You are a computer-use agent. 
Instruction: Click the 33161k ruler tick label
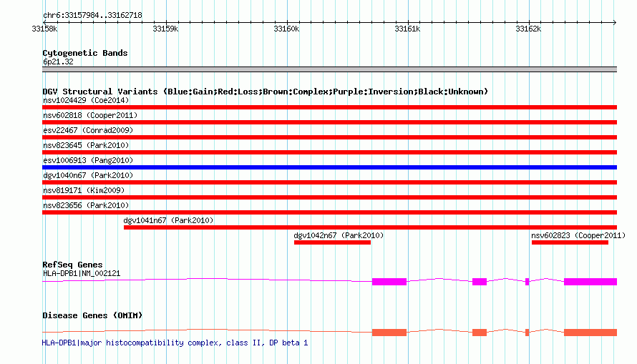point(407,29)
